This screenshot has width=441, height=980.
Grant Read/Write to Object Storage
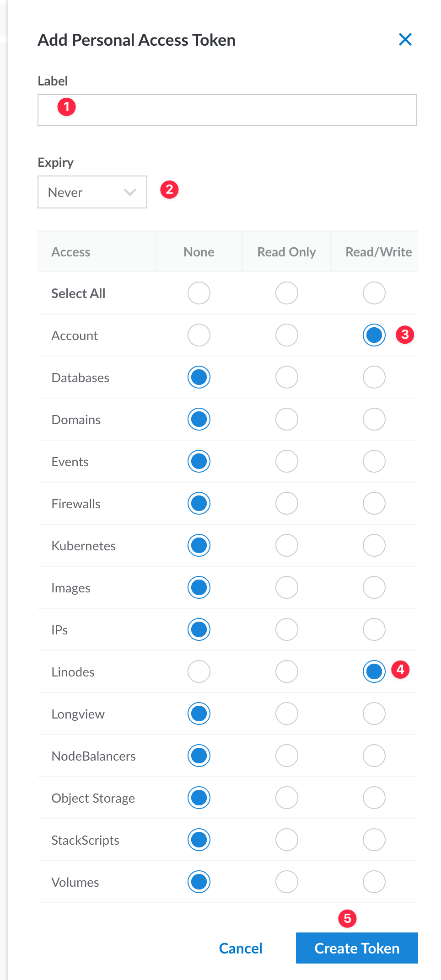[x=374, y=798]
